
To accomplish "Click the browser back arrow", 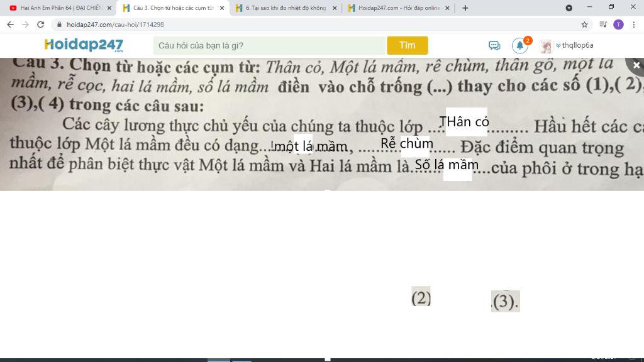I will [10, 25].
